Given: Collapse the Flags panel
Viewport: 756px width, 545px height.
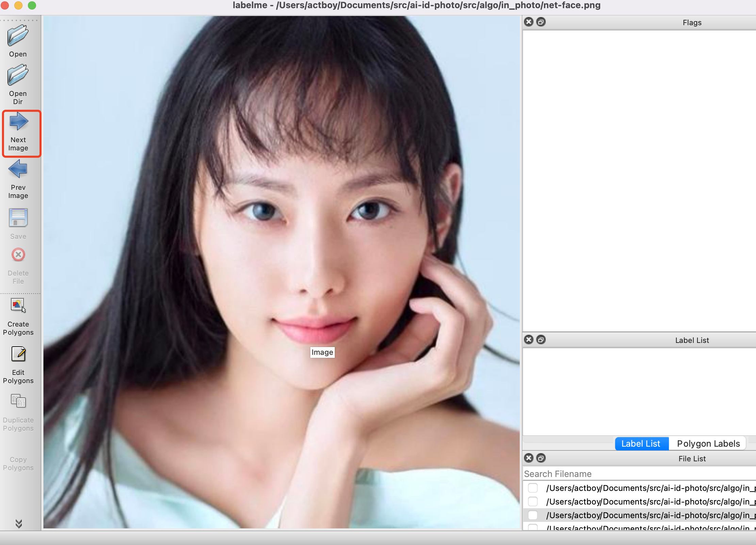Looking at the screenshot, I should point(541,22).
